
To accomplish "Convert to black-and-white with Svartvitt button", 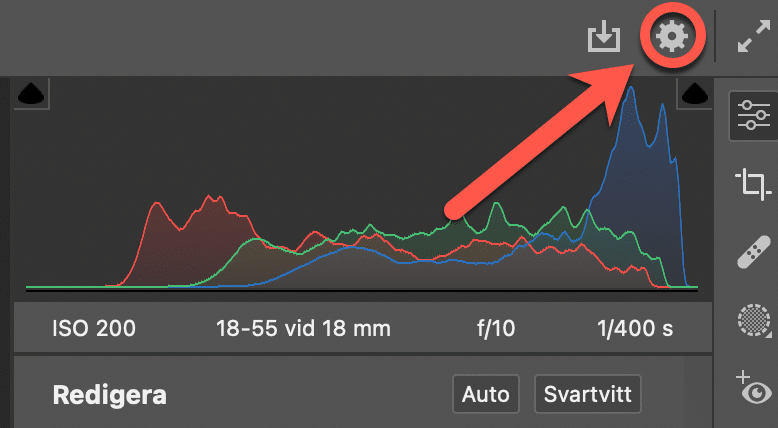I will (587, 393).
